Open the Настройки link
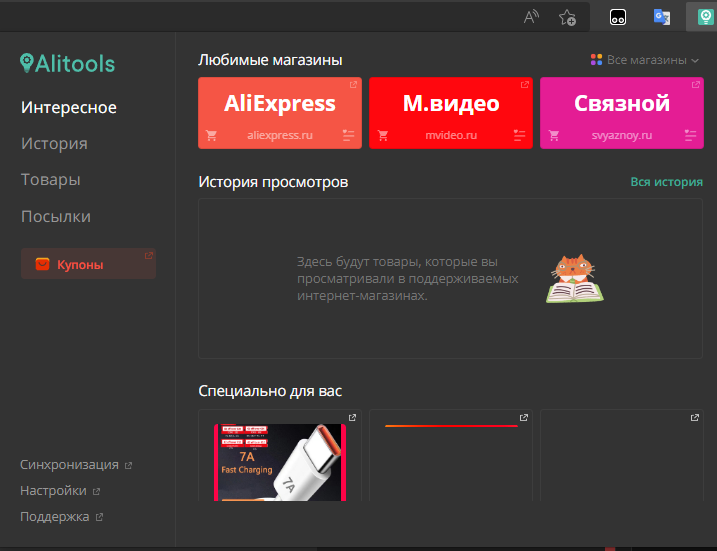This screenshot has width=717, height=551. [53, 491]
